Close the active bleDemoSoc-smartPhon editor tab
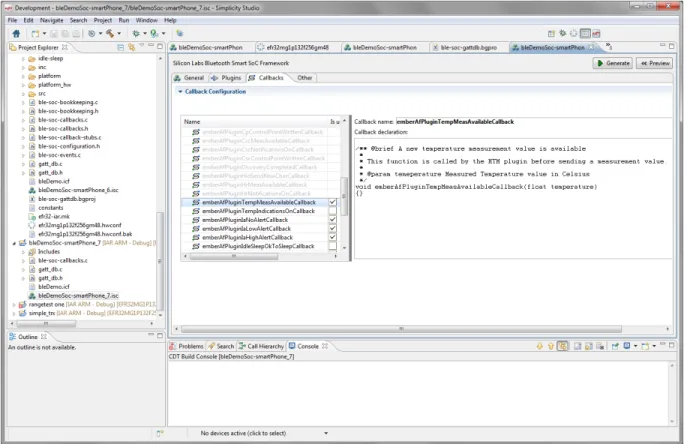This screenshot has width=687, height=444. click(591, 47)
